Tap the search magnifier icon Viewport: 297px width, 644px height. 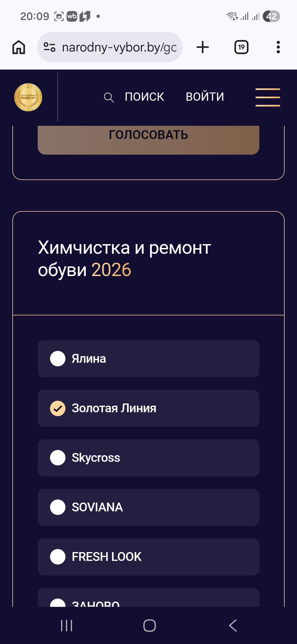tap(109, 97)
